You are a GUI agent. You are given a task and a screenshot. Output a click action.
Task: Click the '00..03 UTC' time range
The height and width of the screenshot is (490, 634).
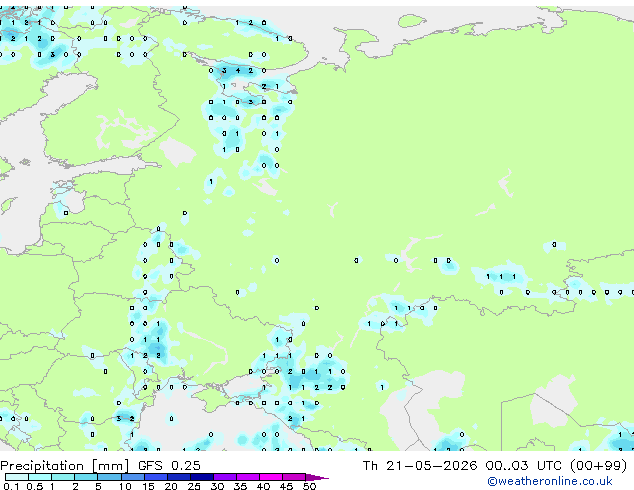524,466
